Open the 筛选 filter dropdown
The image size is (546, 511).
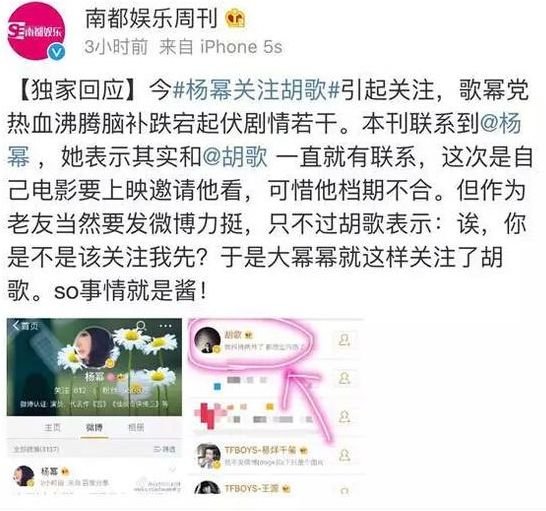coord(164,449)
